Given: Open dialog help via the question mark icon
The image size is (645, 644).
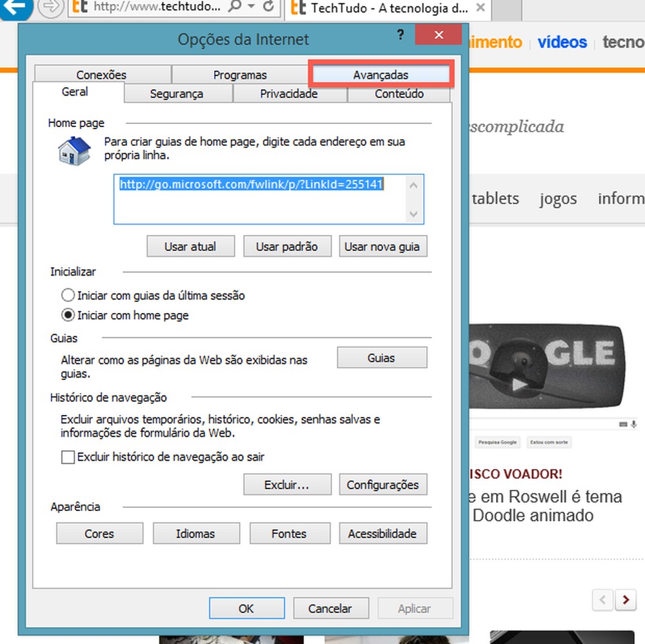Looking at the screenshot, I should [x=401, y=35].
